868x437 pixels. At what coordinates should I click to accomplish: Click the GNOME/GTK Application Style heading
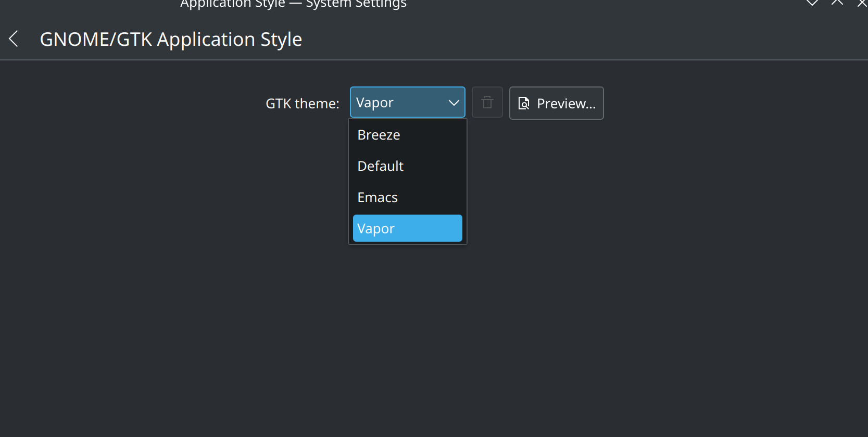(171, 40)
